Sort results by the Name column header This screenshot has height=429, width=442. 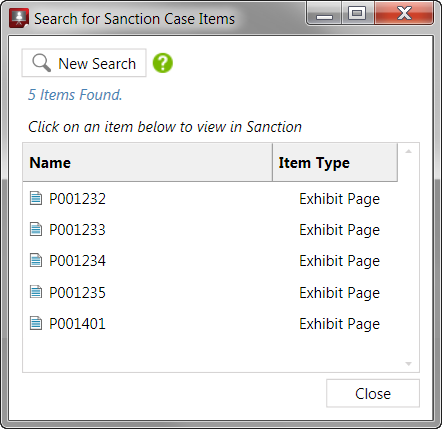[x=147, y=163]
